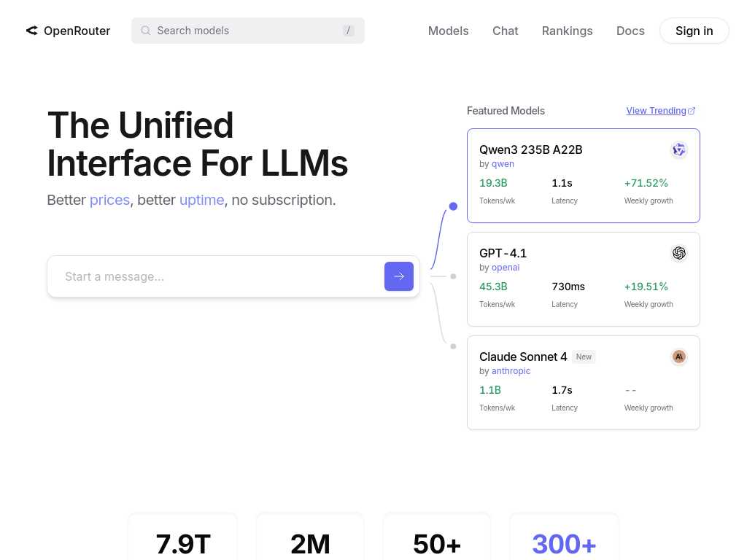The width and height of the screenshot is (747, 560).
Task: Open the Docs page
Action: tap(630, 31)
